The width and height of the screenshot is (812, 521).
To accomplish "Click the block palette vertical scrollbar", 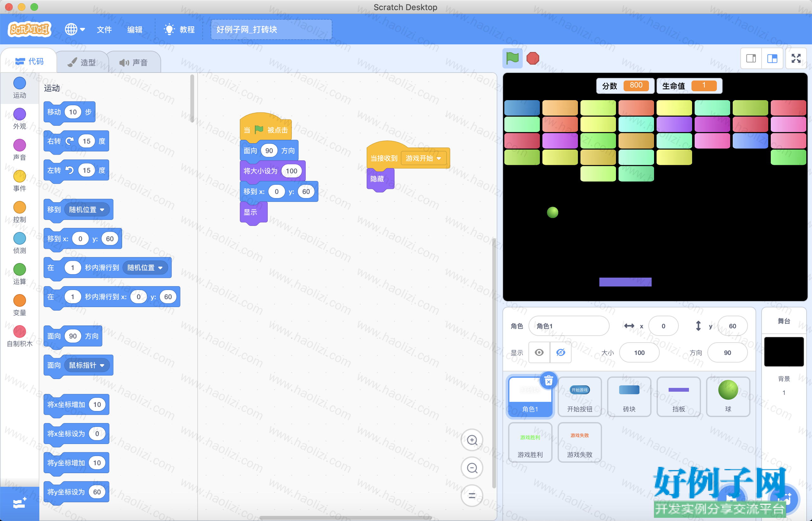I will click(192, 99).
